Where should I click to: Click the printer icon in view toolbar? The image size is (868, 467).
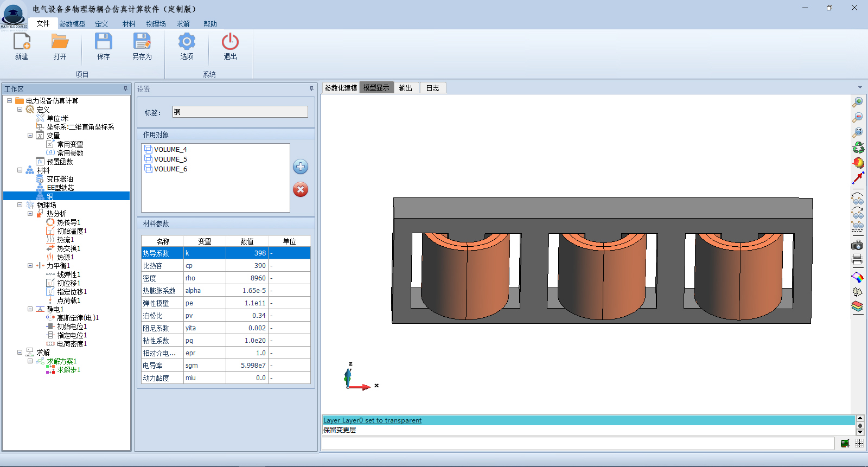(x=858, y=260)
